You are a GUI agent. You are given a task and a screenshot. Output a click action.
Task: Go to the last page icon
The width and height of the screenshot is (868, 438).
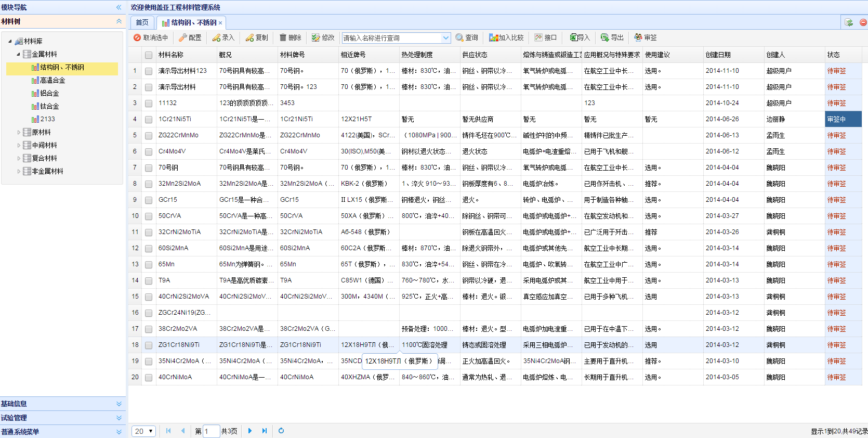pos(265,431)
